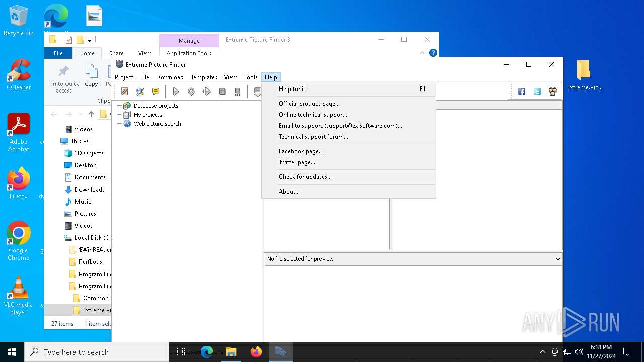Click the Stop download square icon

222,92
